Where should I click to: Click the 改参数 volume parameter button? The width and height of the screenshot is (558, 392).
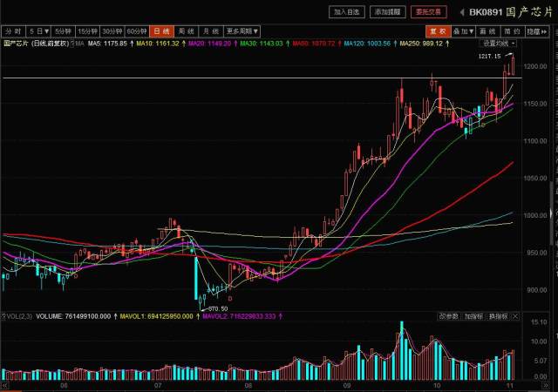pos(449,317)
